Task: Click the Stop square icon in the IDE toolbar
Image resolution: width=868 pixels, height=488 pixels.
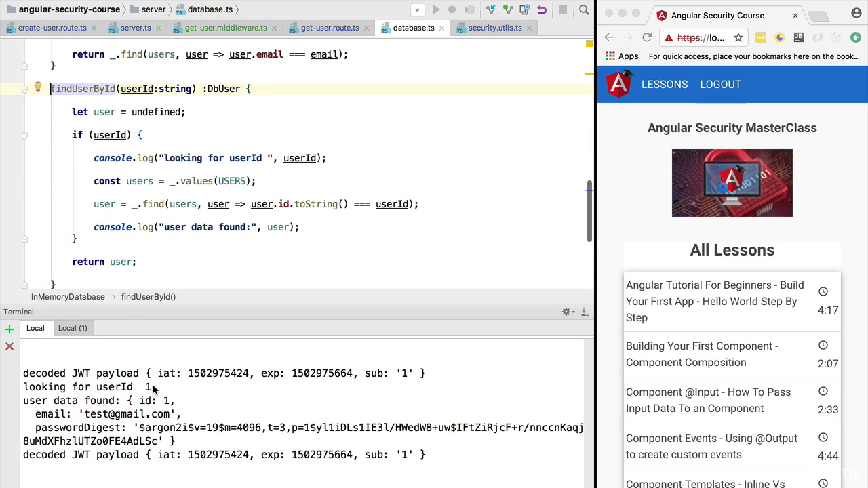Action: coord(562,9)
